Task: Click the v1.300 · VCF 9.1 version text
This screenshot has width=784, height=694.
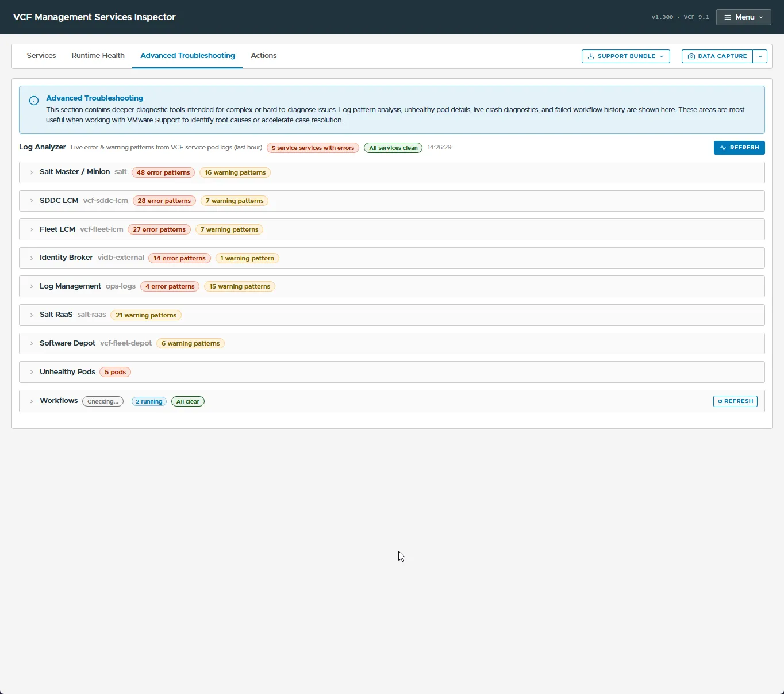Action: pyautogui.click(x=680, y=17)
